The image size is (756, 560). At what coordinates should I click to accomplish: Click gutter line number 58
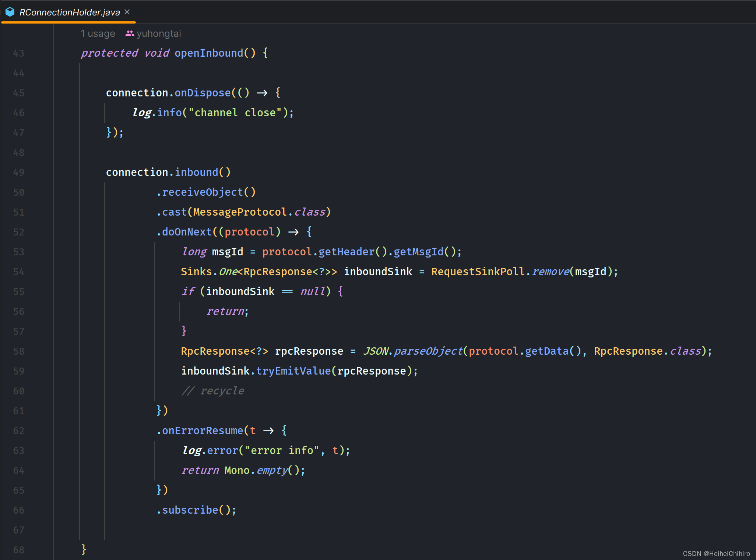pyautogui.click(x=19, y=351)
